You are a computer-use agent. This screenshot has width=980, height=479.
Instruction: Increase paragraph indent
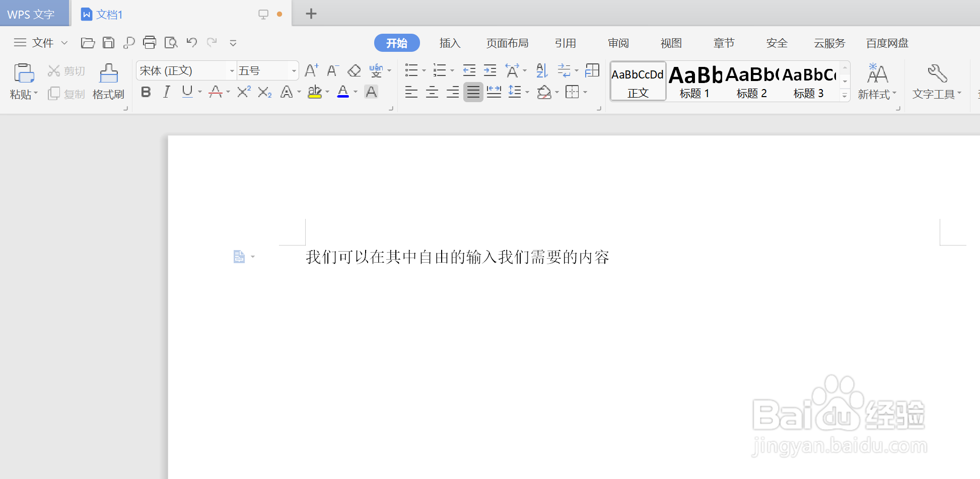(490, 70)
